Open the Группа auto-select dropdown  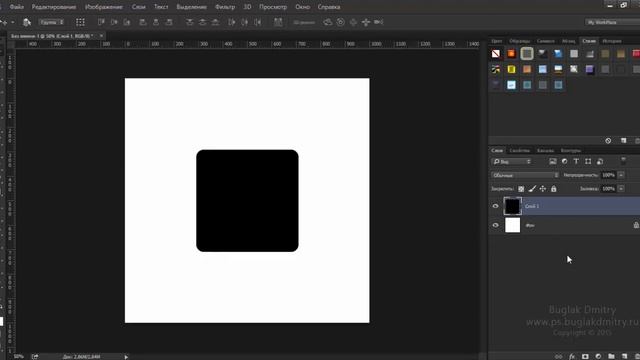pos(51,22)
